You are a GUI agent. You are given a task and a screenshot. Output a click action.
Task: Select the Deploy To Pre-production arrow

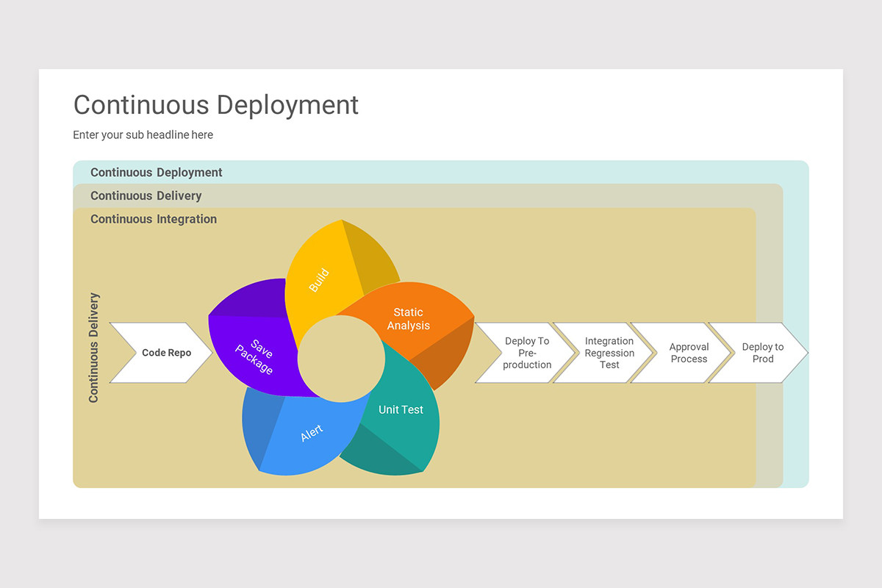pos(525,353)
